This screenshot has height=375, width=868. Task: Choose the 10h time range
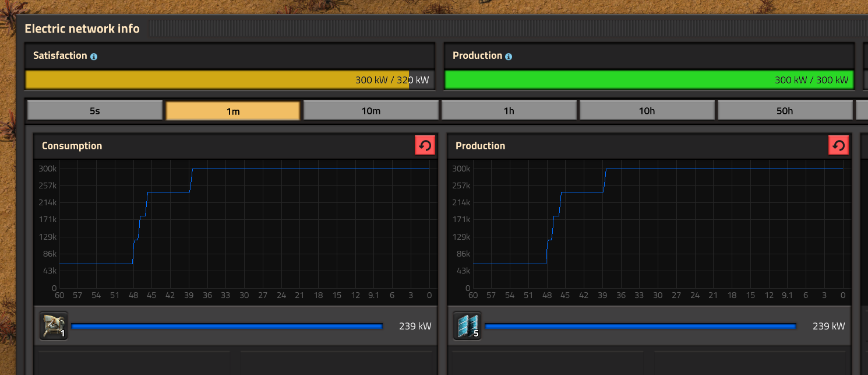pos(647,111)
